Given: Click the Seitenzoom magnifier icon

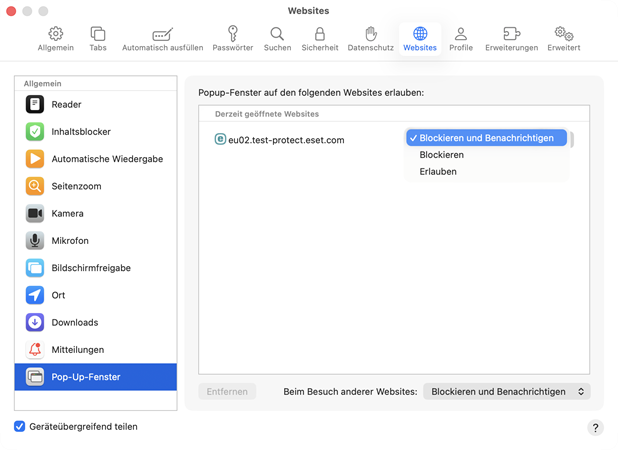Looking at the screenshot, I should [35, 186].
